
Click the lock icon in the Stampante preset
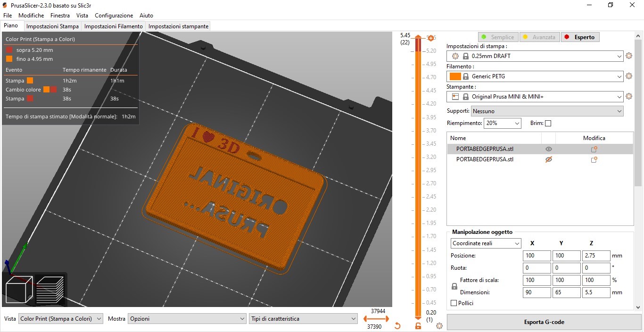tap(466, 97)
